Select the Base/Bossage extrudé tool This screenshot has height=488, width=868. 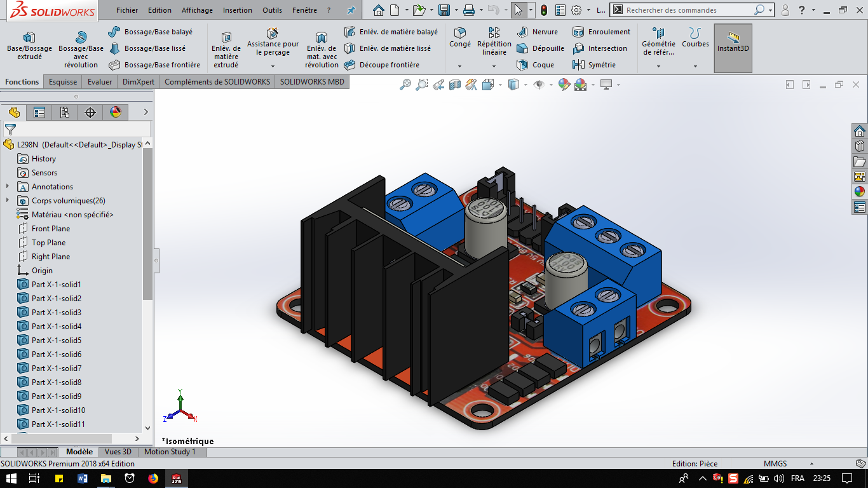pyautogui.click(x=29, y=46)
